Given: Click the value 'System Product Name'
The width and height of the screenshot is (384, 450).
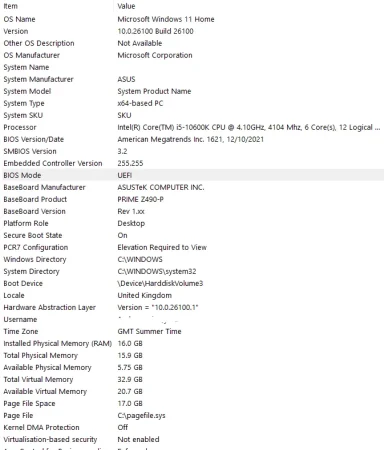Looking at the screenshot, I should pos(154,91).
